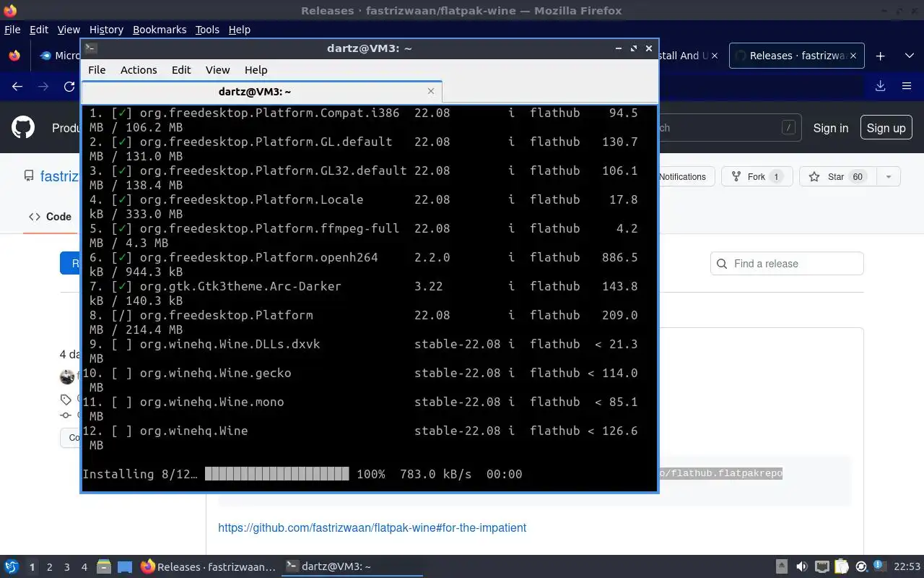The image size is (924, 578).
Task: Open the flatpak-wine for-the-impatient link
Action: [372, 527]
